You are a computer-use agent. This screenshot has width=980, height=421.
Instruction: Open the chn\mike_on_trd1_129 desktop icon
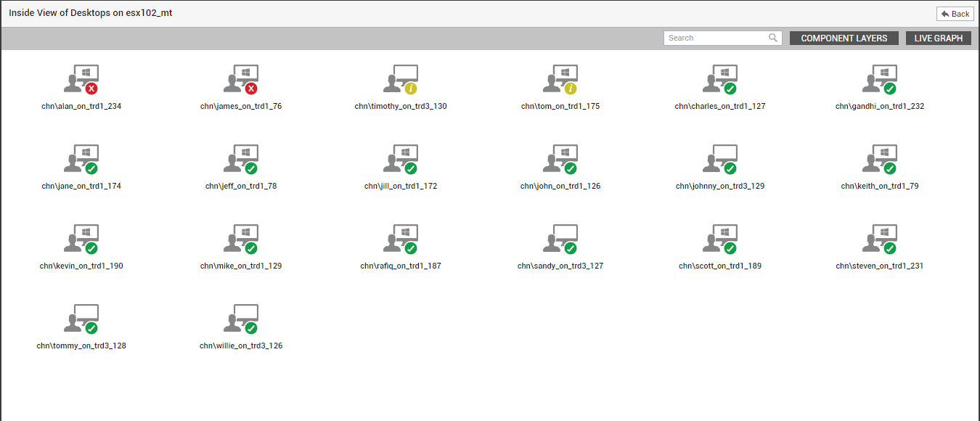(x=241, y=240)
